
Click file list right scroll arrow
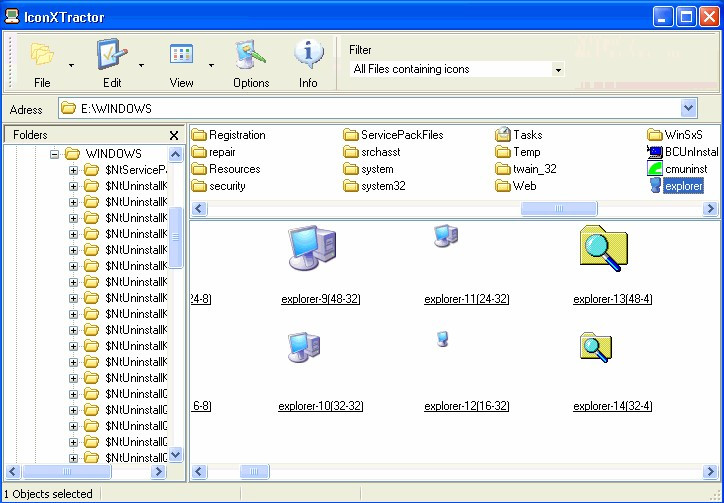coord(710,209)
